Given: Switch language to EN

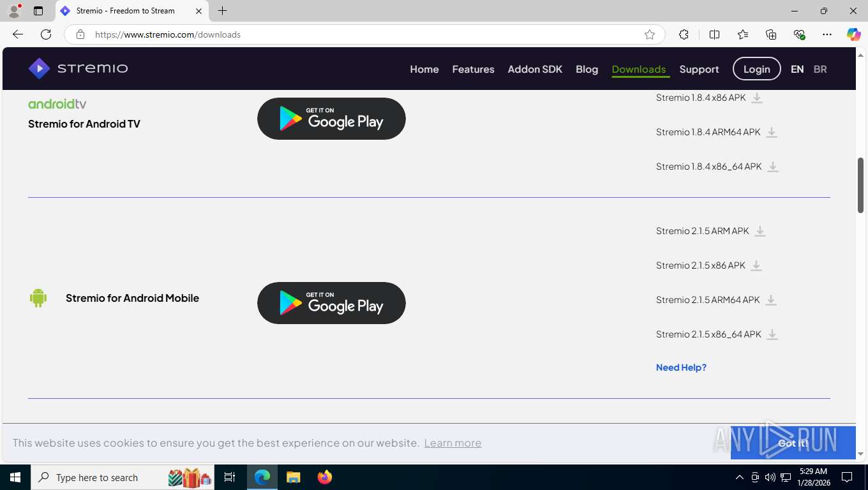Looking at the screenshot, I should pyautogui.click(x=797, y=69).
